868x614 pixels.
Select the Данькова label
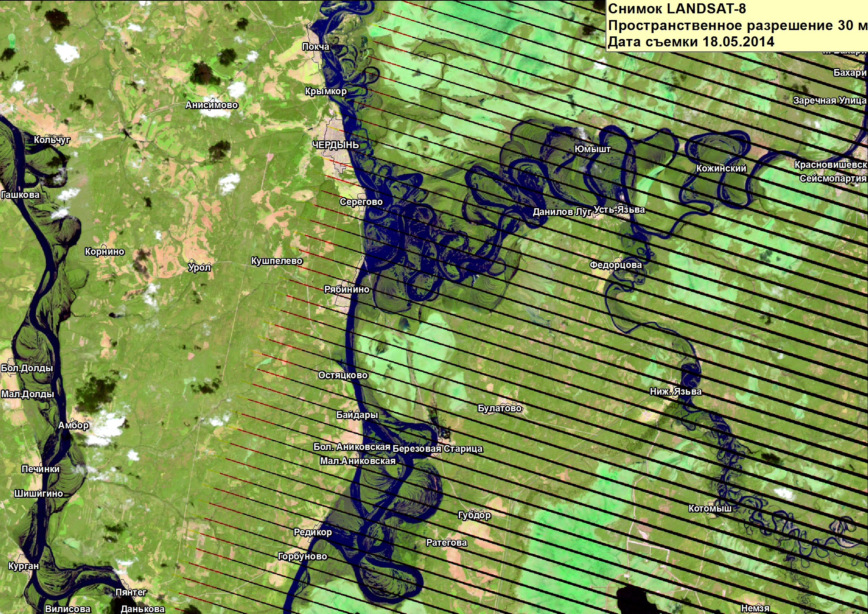[142, 609]
